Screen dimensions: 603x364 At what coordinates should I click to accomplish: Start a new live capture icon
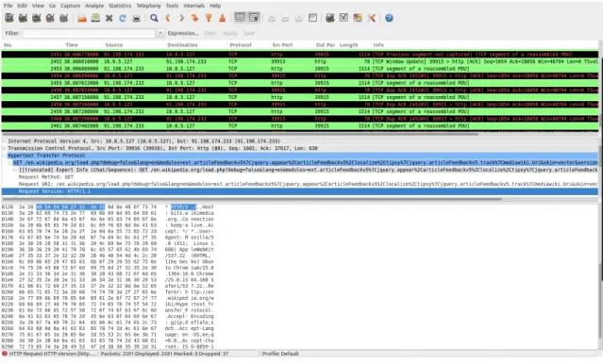pos(37,18)
